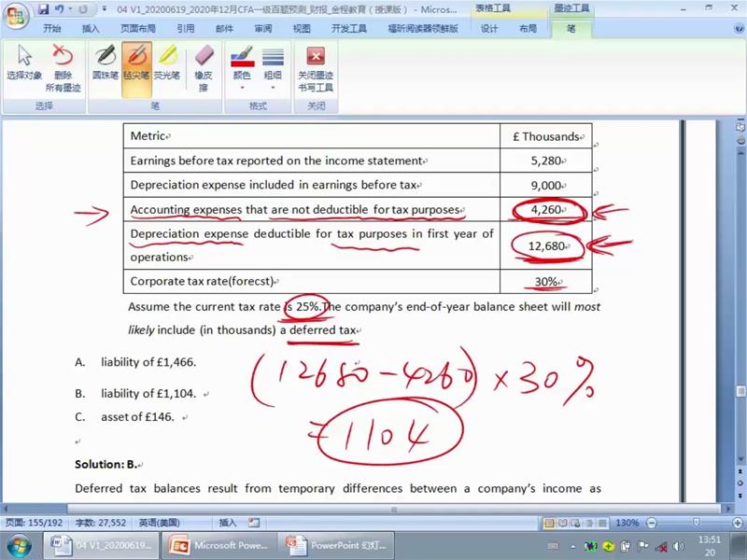Switch to the Word 04 V1_20200619 taskbar item
747x560 pixels.
point(102,546)
